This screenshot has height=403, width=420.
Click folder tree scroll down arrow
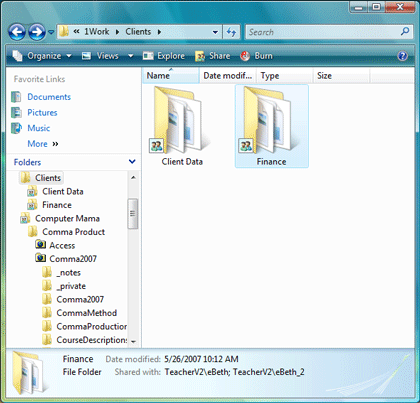point(133,342)
